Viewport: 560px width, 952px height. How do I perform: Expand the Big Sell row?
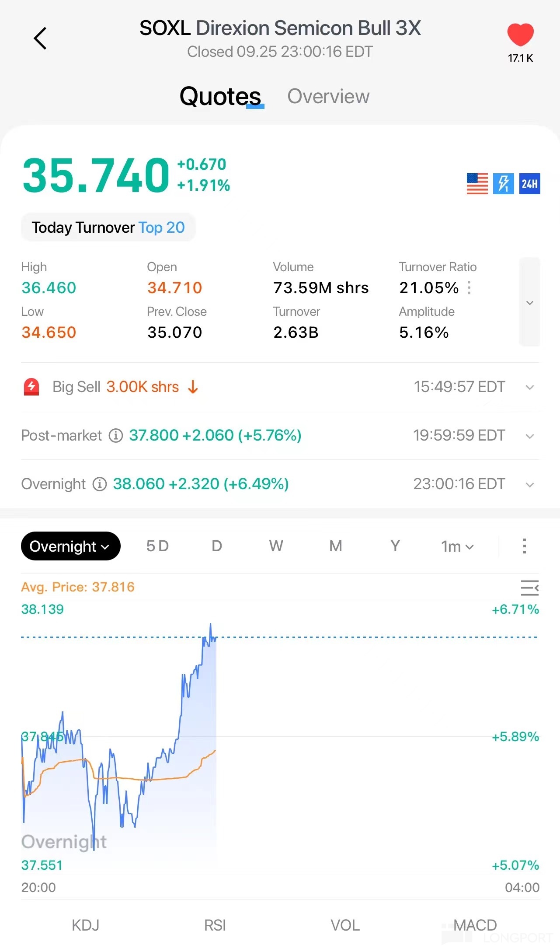tap(529, 387)
